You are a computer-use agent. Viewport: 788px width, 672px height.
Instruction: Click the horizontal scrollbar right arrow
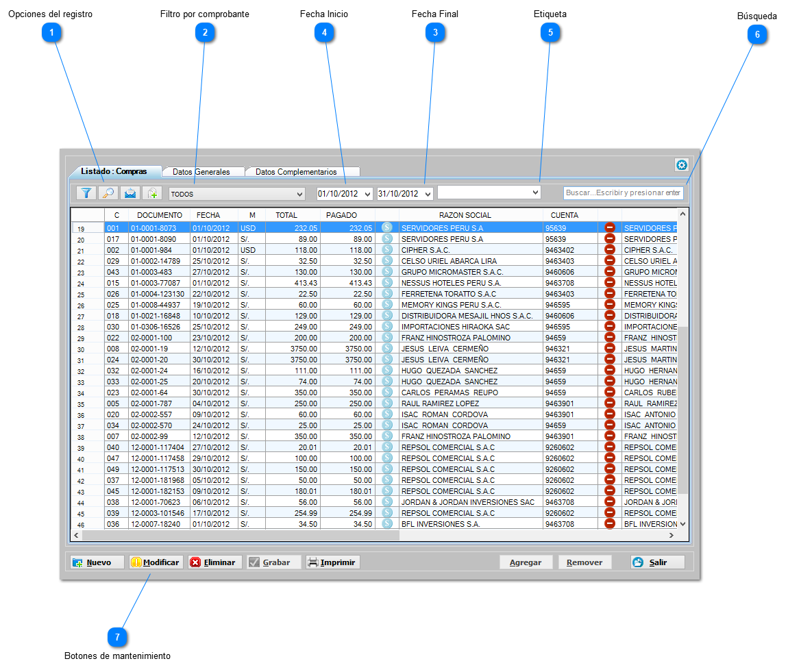(672, 536)
